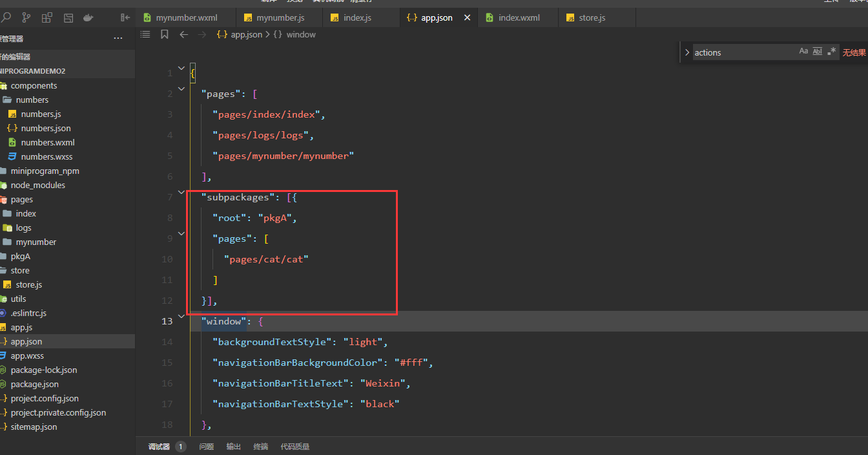The width and height of the screenshot is (868, 455).
Task: Toggle Match Case (Aa) in find box
Action: click(803, 52)
